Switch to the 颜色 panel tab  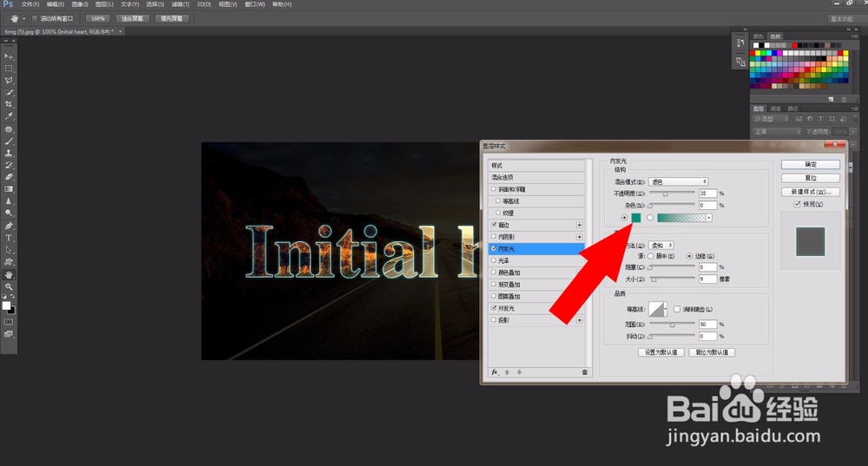759,36
